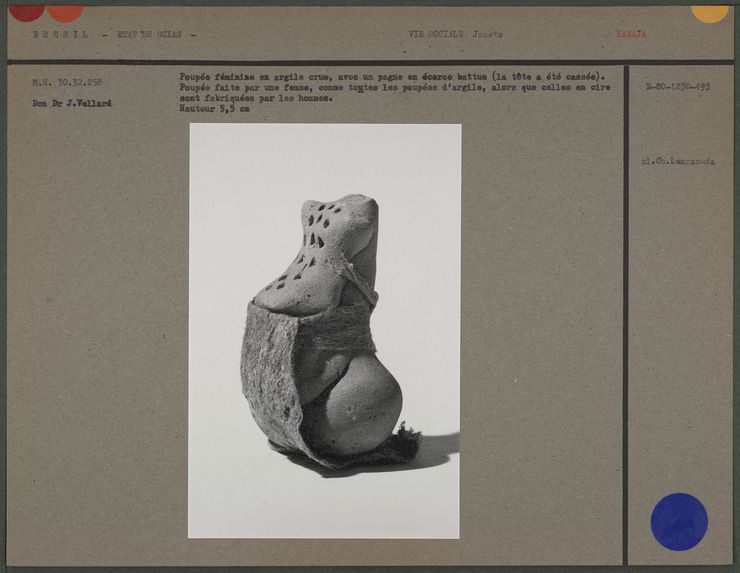
Task: Click inventory number 'M.H. 30.32.258'
Action: click(66, 82)
